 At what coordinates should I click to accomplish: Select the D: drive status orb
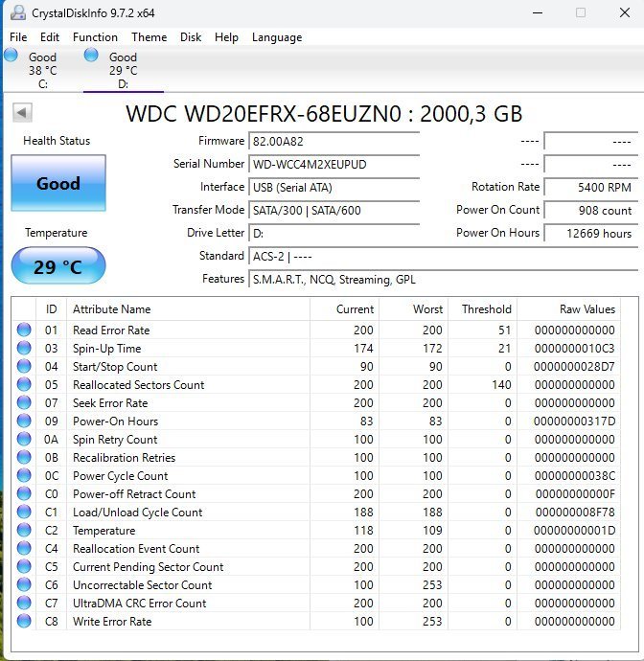point(91,56)
